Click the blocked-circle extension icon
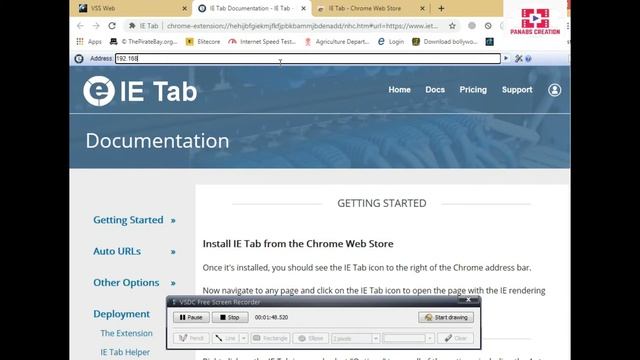Screen dimensions: 640x360 [488, 26]
